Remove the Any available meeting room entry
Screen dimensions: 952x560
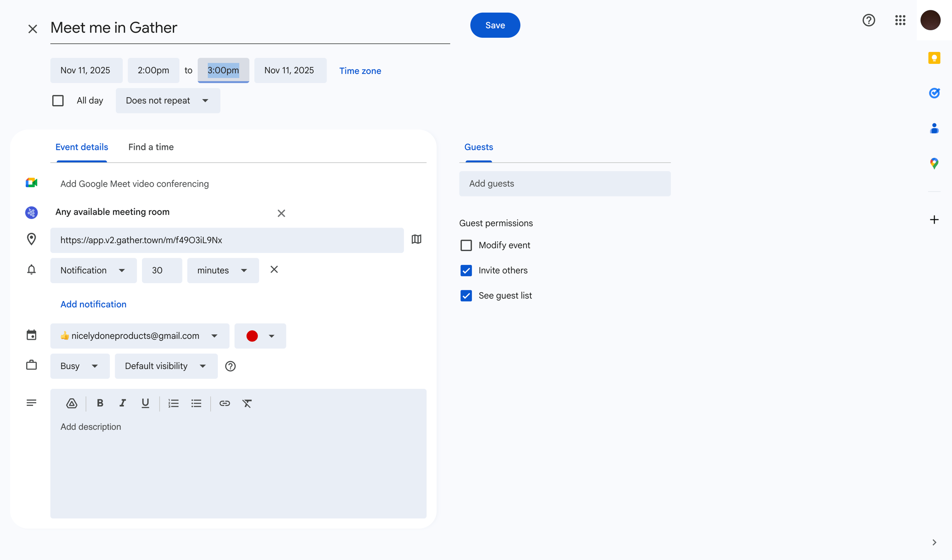tap(281, 213)
